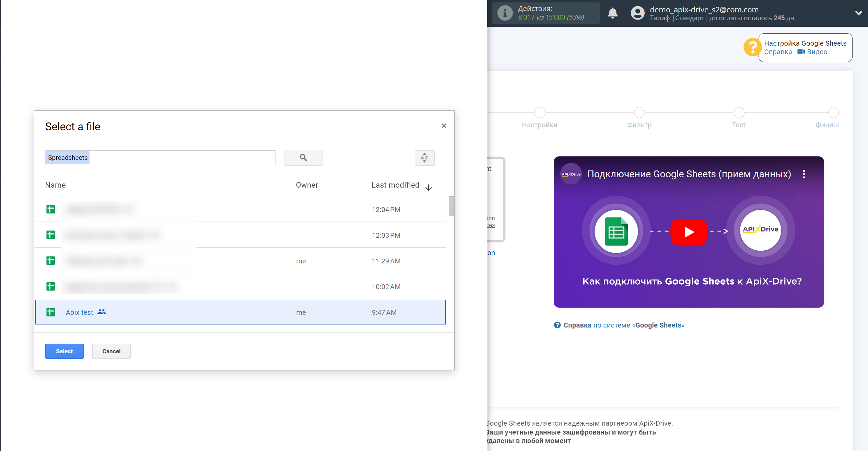Click sheet icon of Apix test row
This screenshot has width=868, height=451.
(50, 312)
